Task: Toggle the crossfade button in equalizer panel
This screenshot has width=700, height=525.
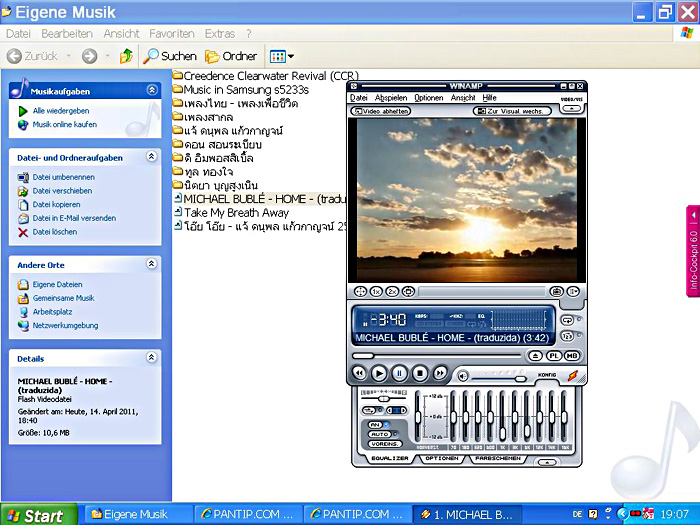Action: coord(370,410)
